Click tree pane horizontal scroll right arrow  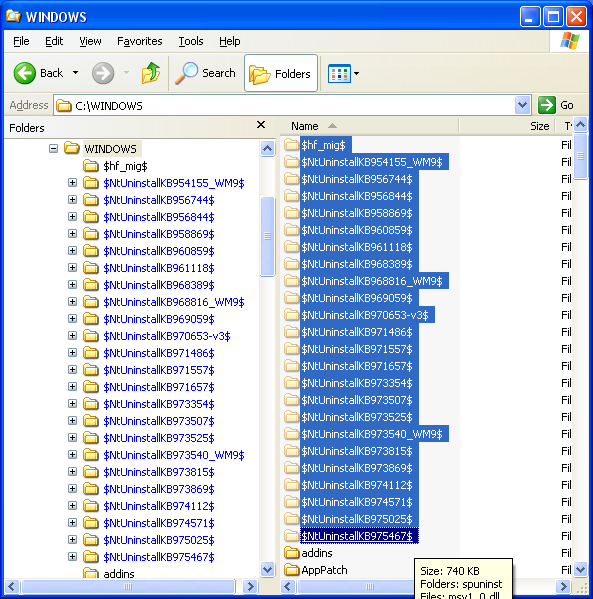tap(250, 586)
